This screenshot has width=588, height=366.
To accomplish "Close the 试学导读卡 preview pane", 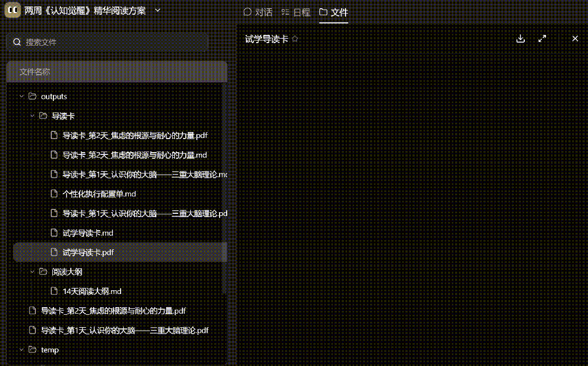I will [575, 39].
